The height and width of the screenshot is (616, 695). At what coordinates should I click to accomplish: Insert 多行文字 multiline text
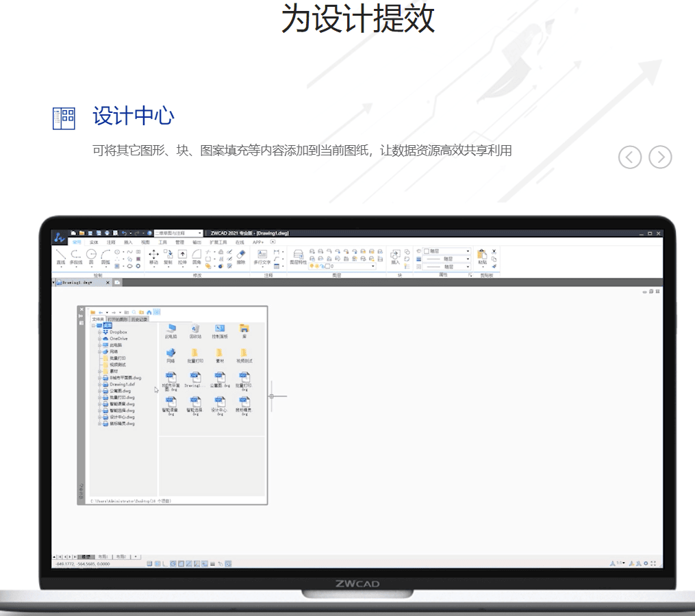[x=262, y=257]
